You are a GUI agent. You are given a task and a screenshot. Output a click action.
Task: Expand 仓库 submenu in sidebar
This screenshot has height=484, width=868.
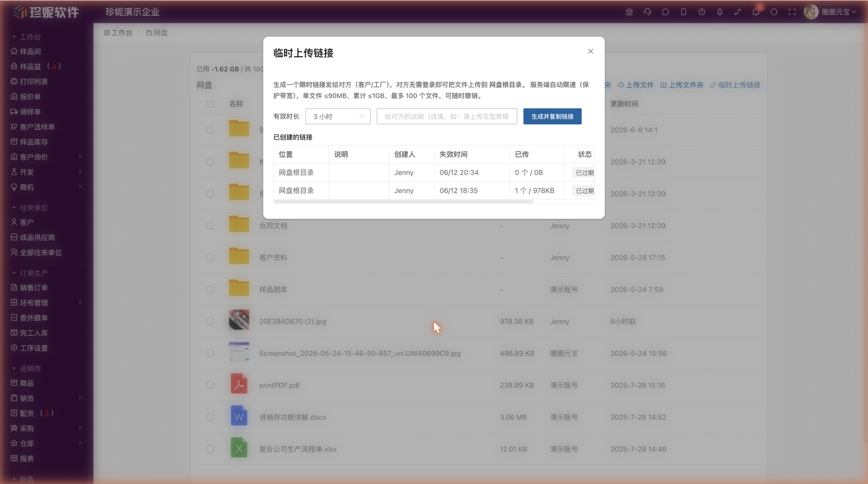coord(80,443)
